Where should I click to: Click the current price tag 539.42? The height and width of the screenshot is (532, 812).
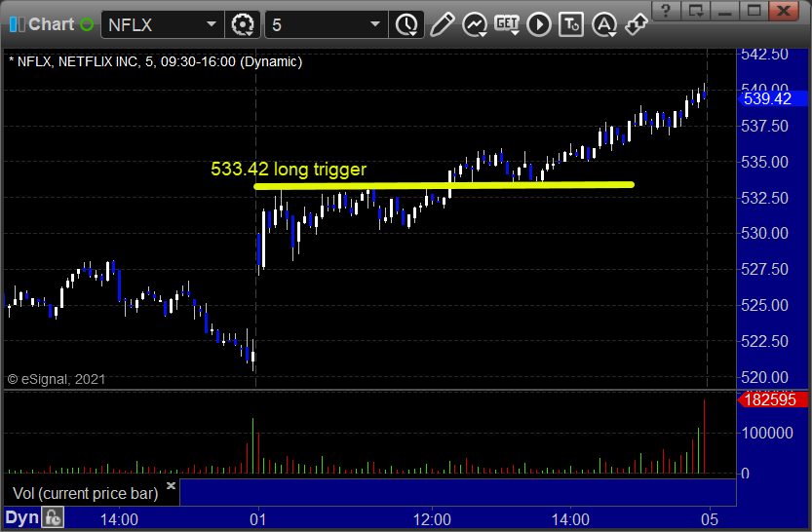click(x=772, y=98)
